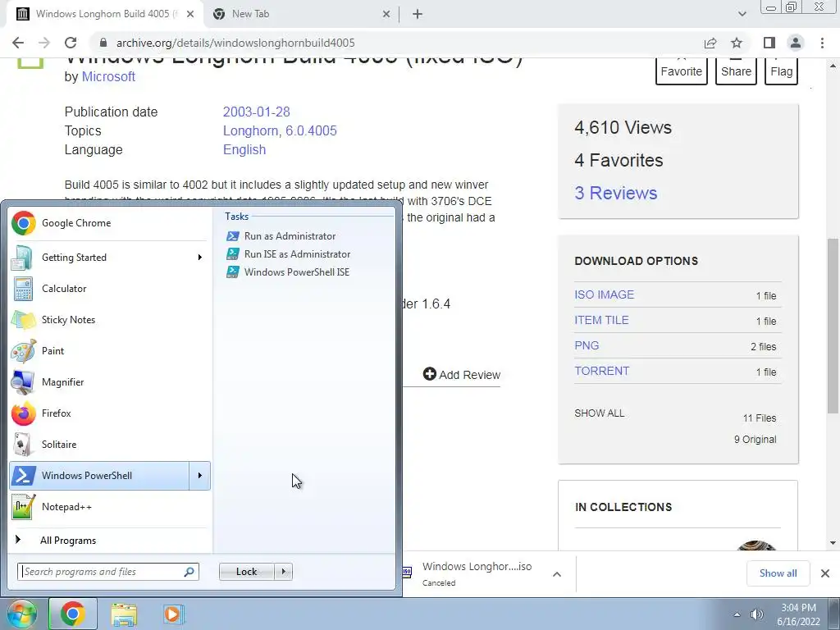Select Windows PowerShell in Start menu
The width and height of the screenshot is (840, 630).
click(99, 476)
